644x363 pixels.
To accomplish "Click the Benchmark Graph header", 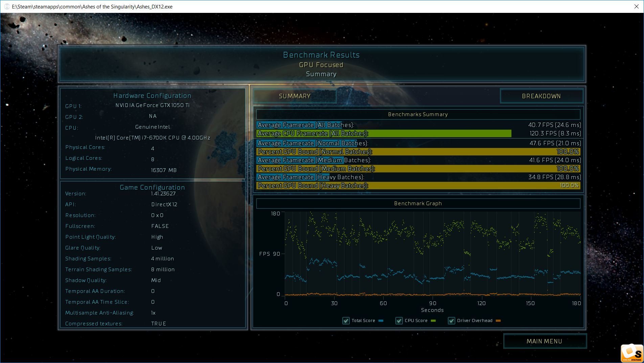I will 418,204.
